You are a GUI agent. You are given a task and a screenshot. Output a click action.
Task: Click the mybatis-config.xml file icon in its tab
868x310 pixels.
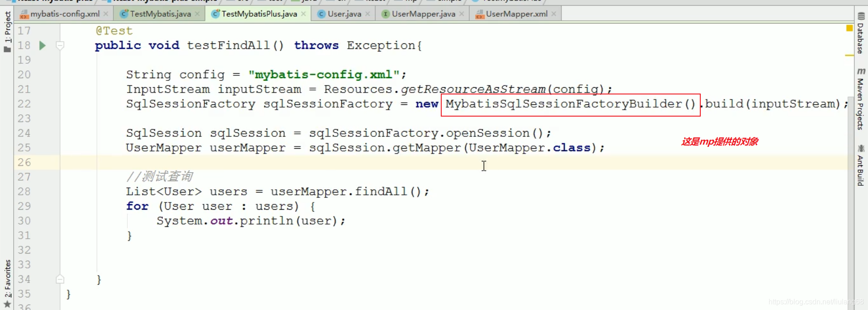(x=24, y=14)
